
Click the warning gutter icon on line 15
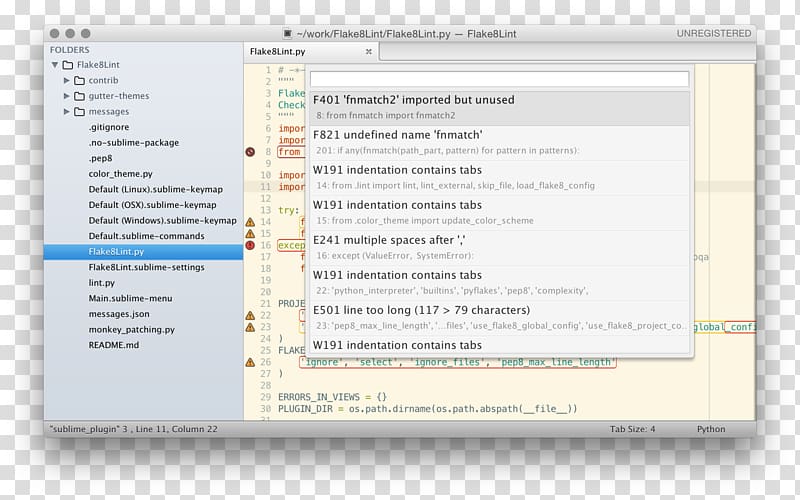click(x=250, y=234)
